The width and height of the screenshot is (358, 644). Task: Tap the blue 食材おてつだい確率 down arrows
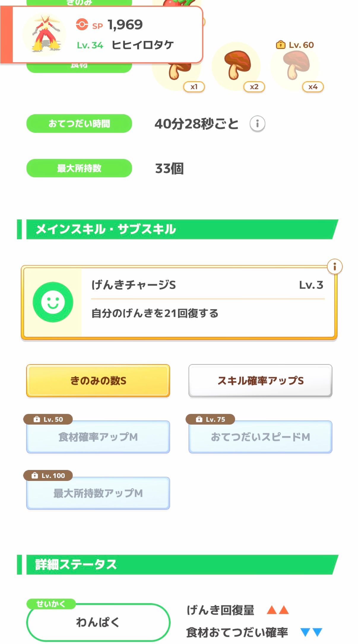click(311, 632)
